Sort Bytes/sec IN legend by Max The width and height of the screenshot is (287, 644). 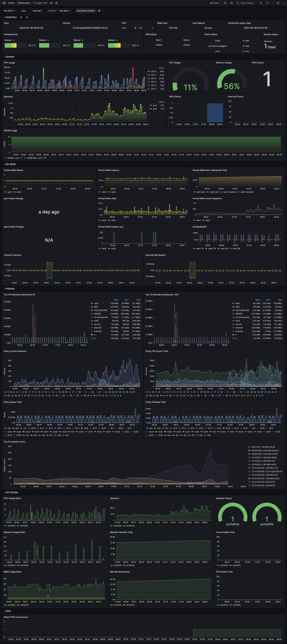pos(139,300)
